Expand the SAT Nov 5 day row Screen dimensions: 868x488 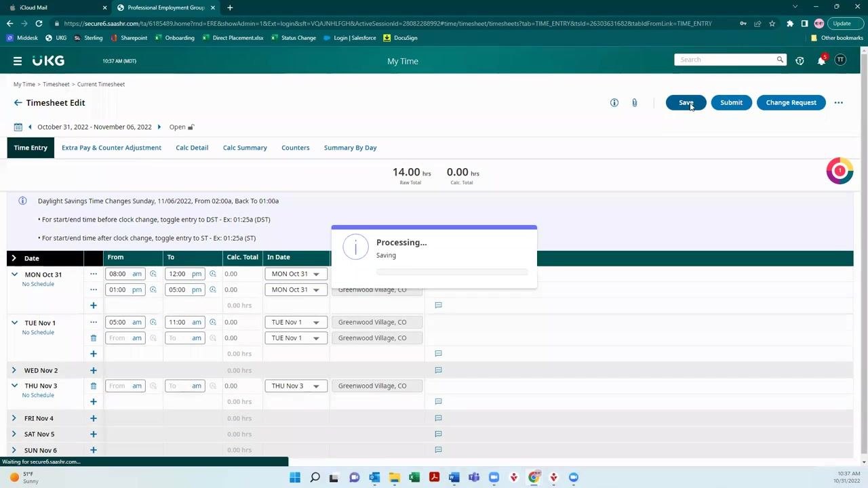click(x=14, y=434)
